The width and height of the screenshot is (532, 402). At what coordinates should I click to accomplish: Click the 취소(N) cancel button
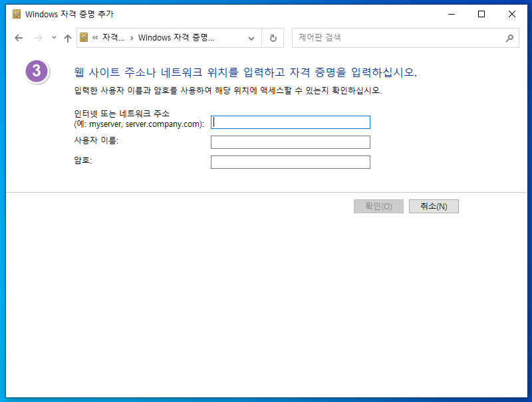tap(434, 206)
